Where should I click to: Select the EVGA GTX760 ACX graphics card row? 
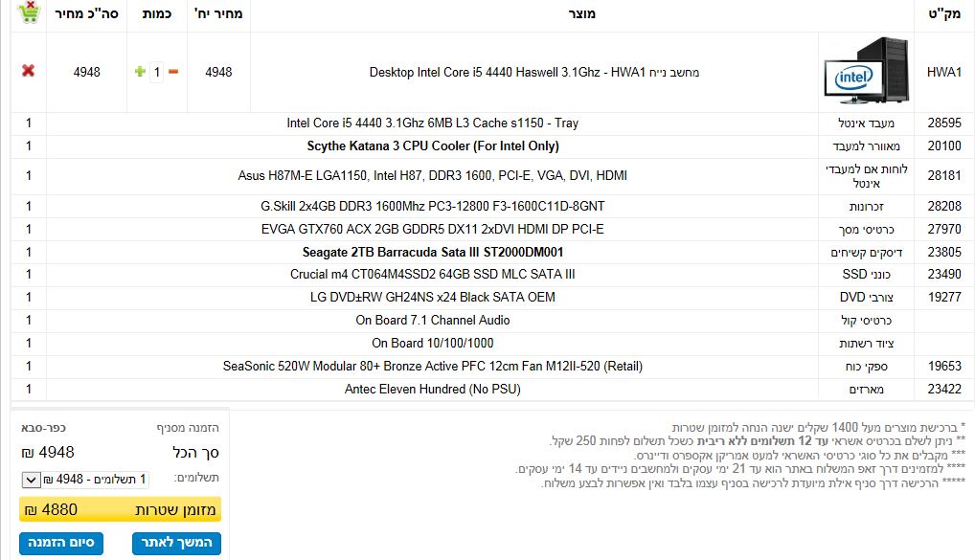tap(432, 230)
